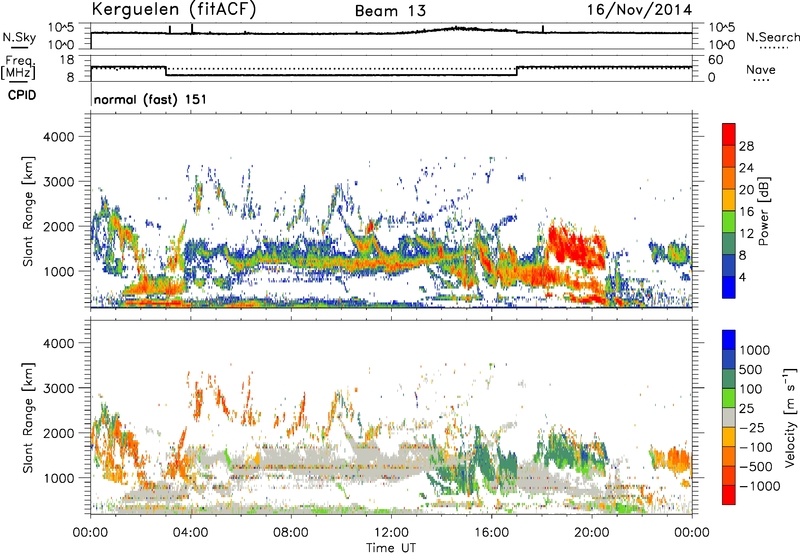
Task: Click the "60" label on the Nave axis
Action: [715, 60]
